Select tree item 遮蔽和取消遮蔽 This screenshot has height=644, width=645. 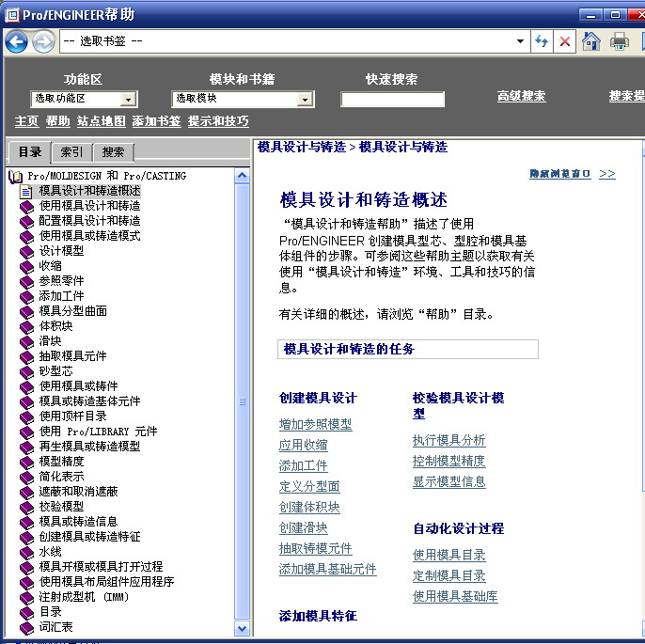78,492
